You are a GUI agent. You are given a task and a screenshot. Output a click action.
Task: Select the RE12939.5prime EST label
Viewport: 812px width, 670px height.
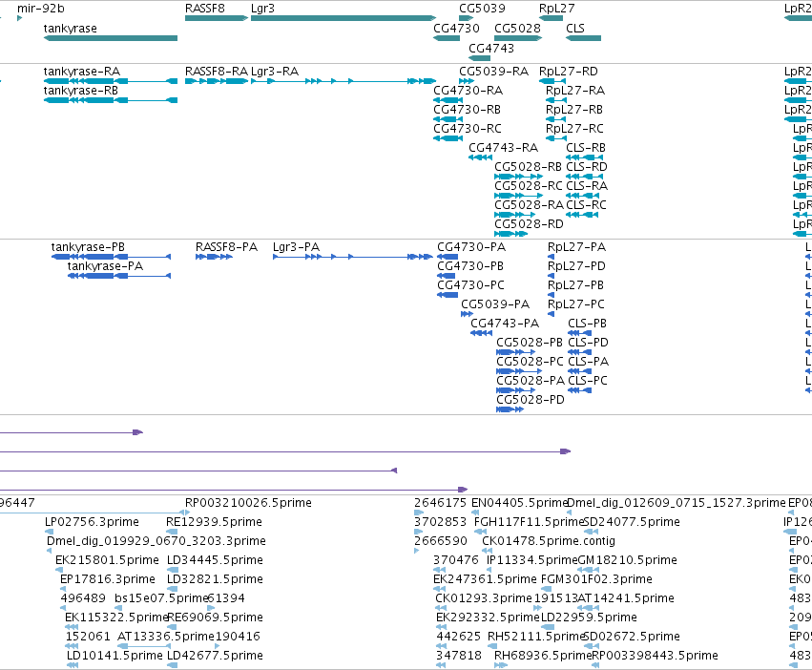[214, 522]
